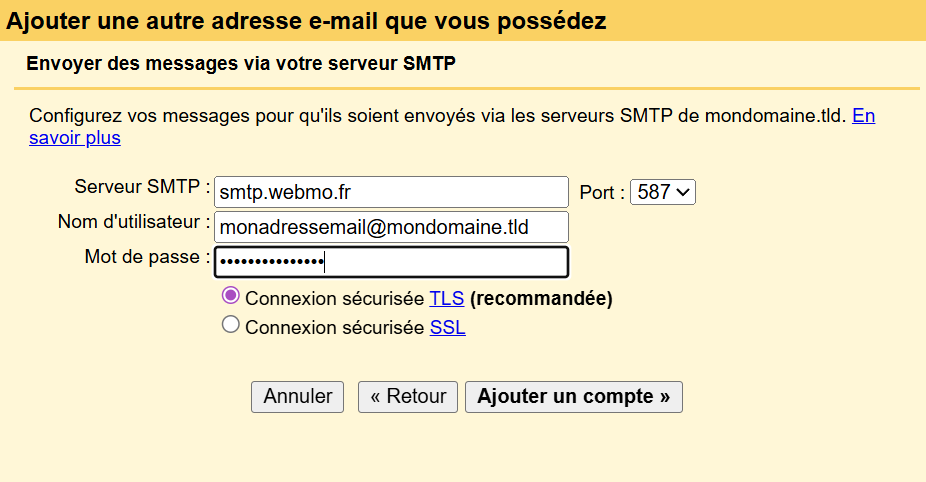Image resolution: width=926 pixels, height=482 pixels.
Task: Click the "(recommandée)" text next to TLS
Action: pyautogui.click(x=541, y=298)
